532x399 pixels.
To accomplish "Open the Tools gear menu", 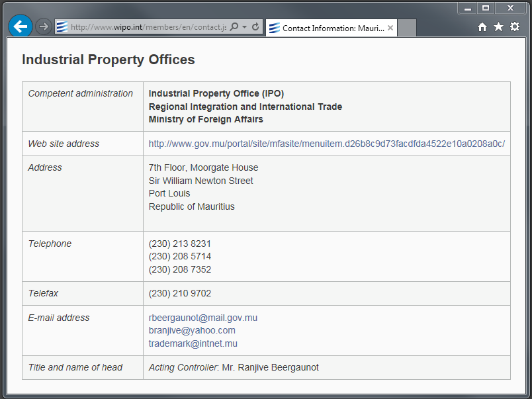I will [x=515, y=26].
